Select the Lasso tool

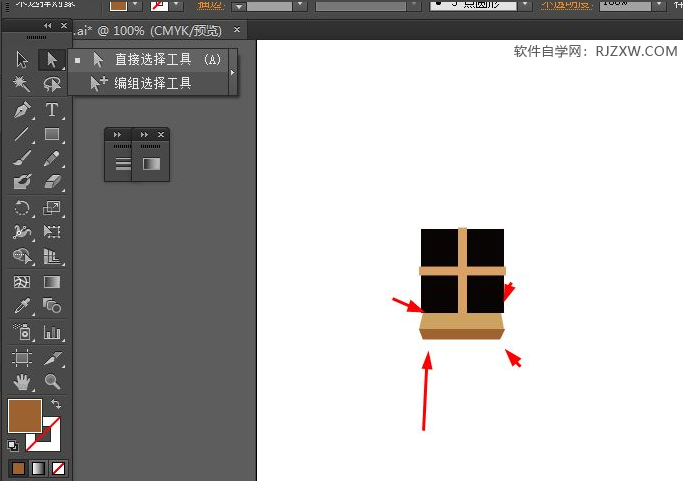click(52, 84)
